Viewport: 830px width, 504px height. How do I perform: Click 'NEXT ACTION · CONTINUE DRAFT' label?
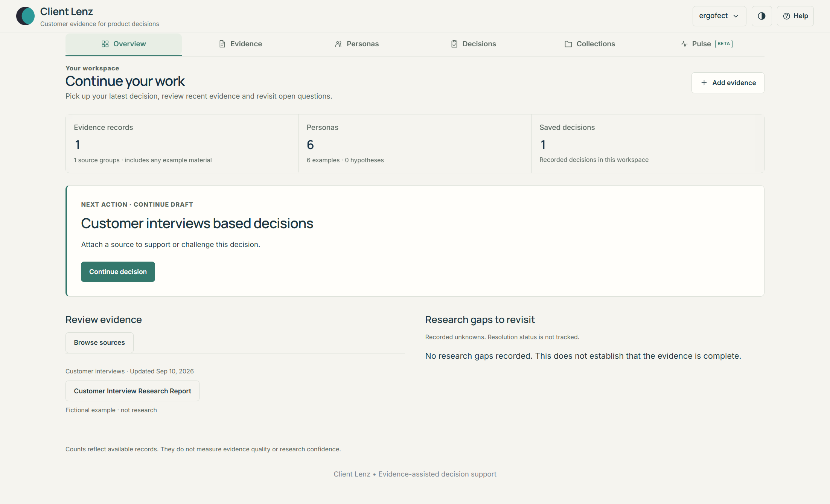click(137, 205)
